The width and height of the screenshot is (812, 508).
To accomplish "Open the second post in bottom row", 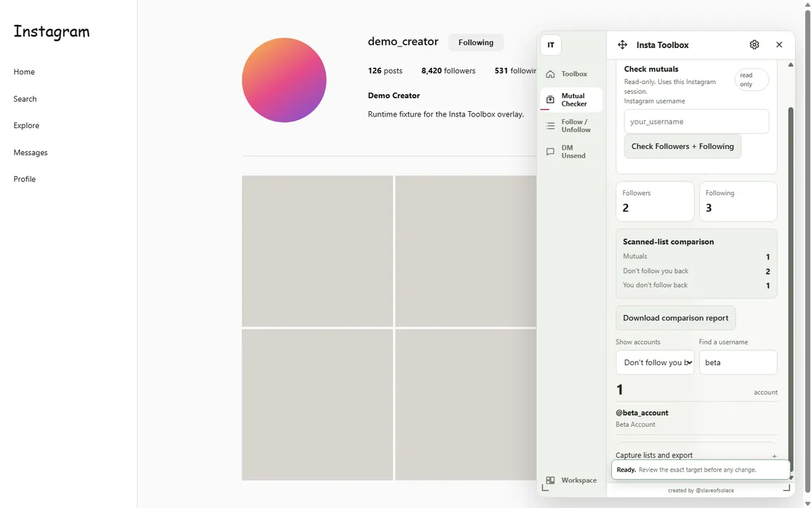I will click(466, 404).
